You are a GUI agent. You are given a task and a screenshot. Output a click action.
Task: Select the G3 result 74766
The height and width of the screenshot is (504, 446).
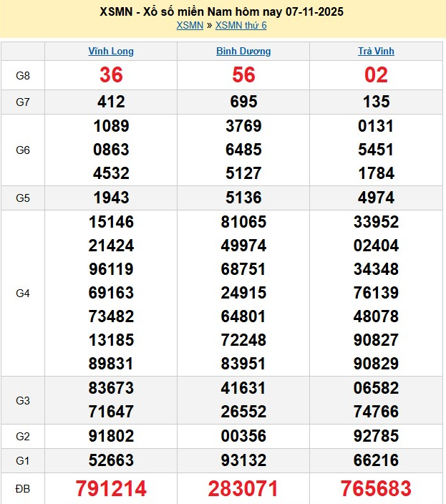(x=376, y=412)
